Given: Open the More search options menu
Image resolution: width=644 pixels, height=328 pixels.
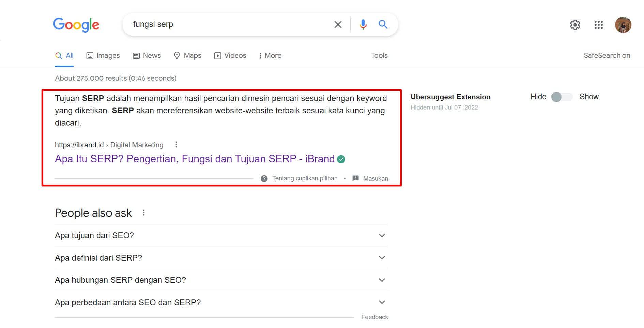Looking at the screenshot, I should [x=270, y=55].
